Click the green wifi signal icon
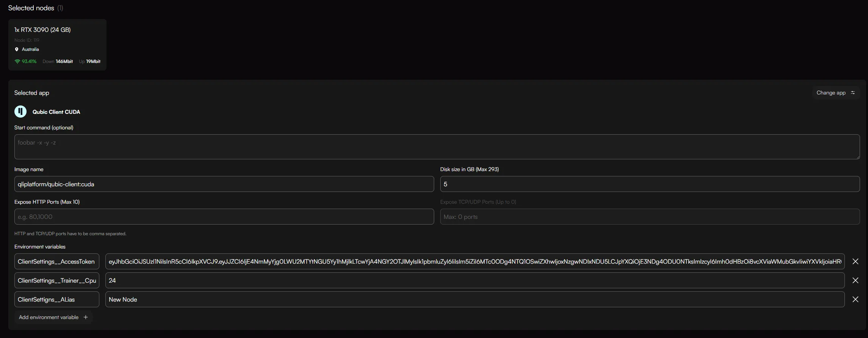 pyautogui.click(x=17, y=61)
